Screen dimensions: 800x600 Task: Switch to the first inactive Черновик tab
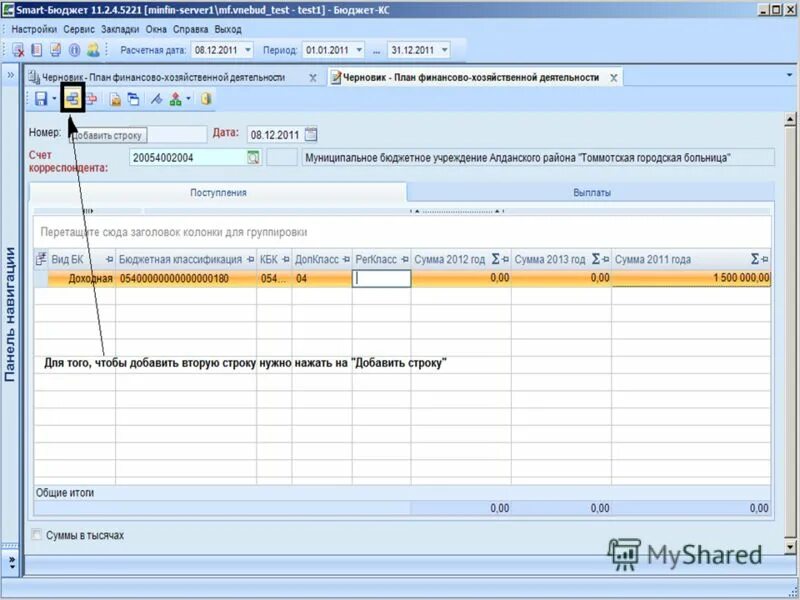click(x=163, y=78)
